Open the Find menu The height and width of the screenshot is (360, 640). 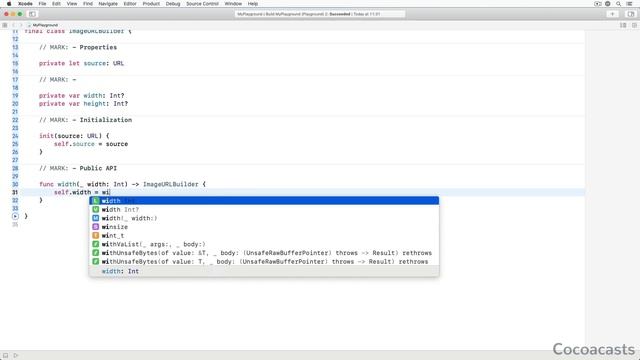click(88, 4)
